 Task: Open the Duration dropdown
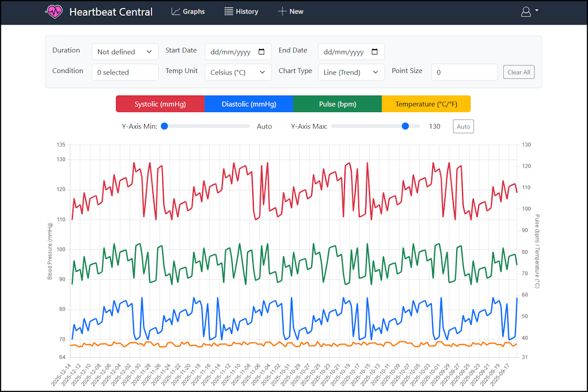[125, 51]
